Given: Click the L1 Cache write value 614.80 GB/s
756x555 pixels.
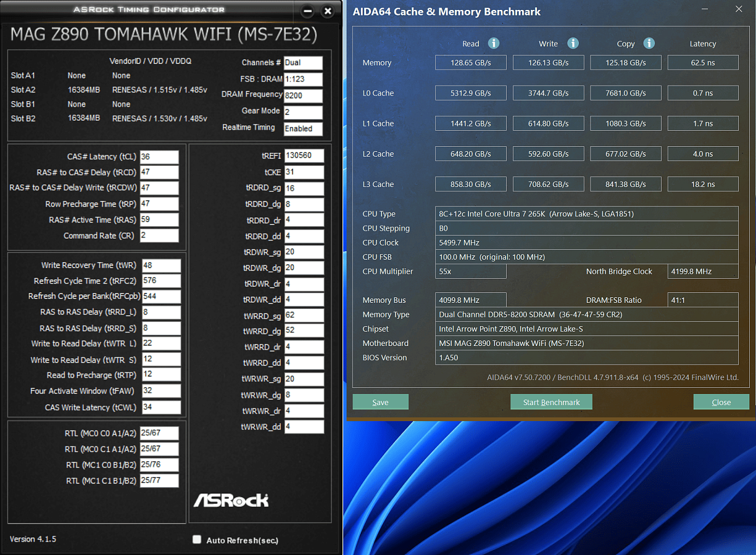Looking at the screenshot, I should 549,123.
